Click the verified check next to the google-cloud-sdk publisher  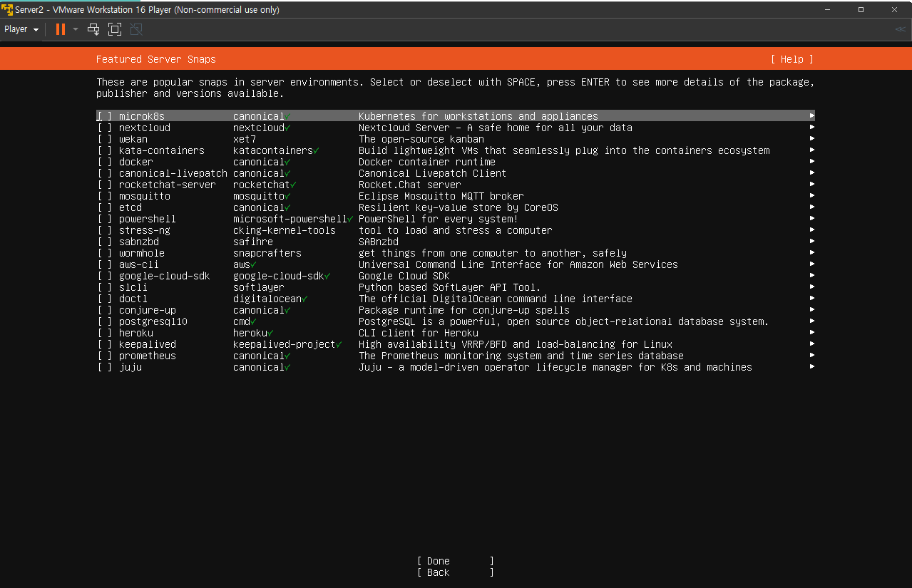click(x=327, y=276)
